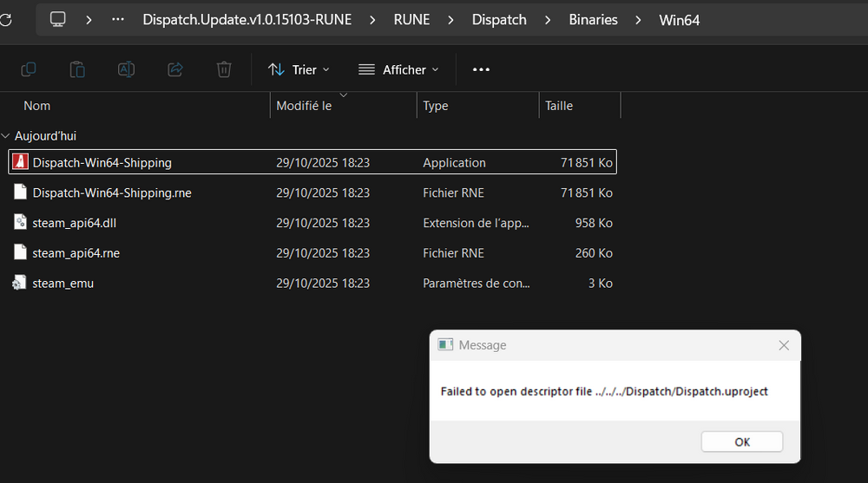Click the Copy icon in toolbar
Image resolution: width=868 pixels, height=483 pixels.
[28, 69]
